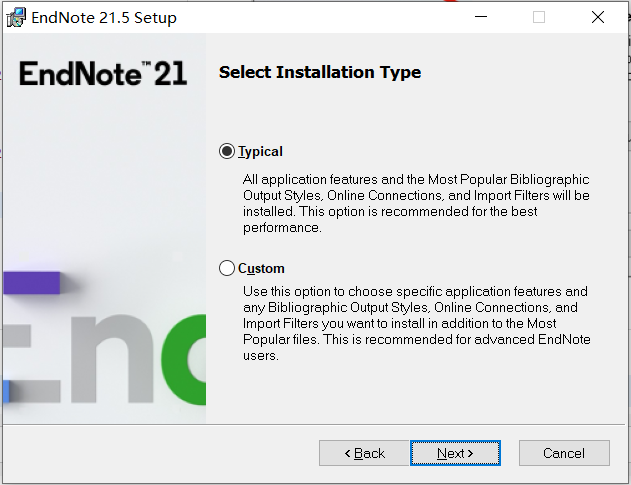Click the "Select Installation Type" heading
The width and height of the screenshot is (631, 485).
coord(320,72)
